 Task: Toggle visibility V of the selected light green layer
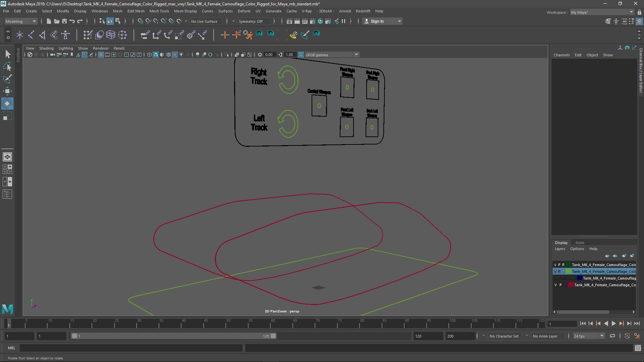(x=555, y=271)
